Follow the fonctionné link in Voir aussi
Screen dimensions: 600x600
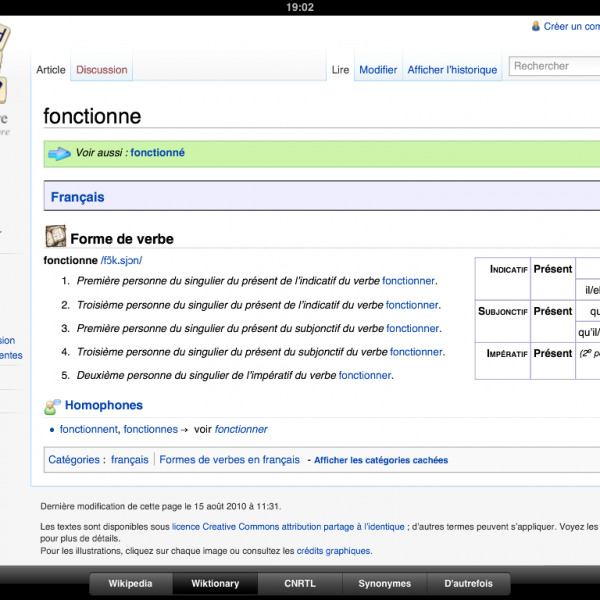pyautogui.click(x=157, y=153)
